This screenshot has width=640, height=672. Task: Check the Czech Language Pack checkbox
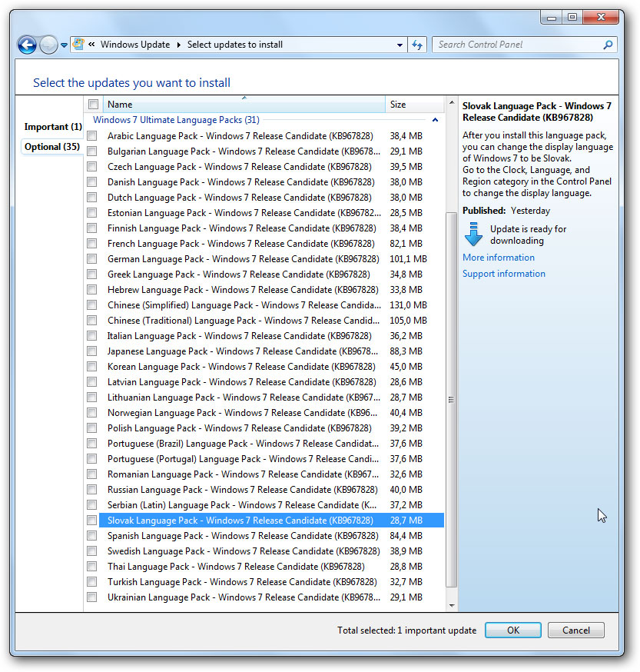[91, 167]
